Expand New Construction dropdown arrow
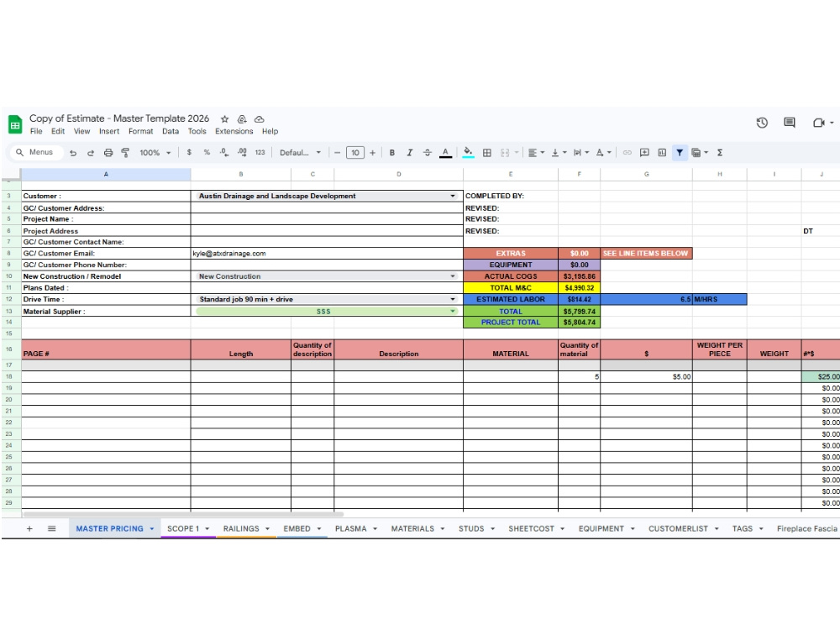The width and height of the screenshot is (840, 630). 453,276
